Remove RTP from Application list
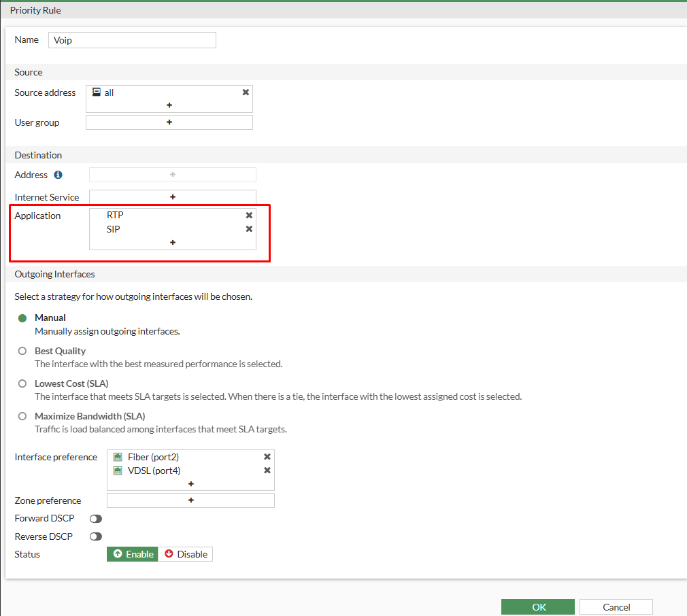Viewport: 687px width, 616px height. click(x=249, y=216)
